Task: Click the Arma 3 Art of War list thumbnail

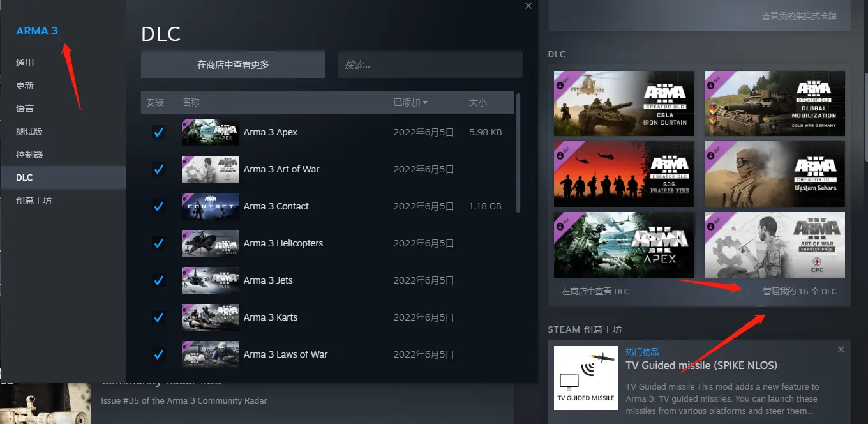Action: 211,169
